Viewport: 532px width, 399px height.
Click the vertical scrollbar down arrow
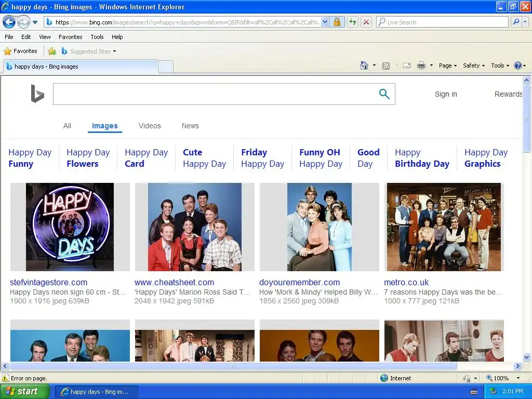527,357
